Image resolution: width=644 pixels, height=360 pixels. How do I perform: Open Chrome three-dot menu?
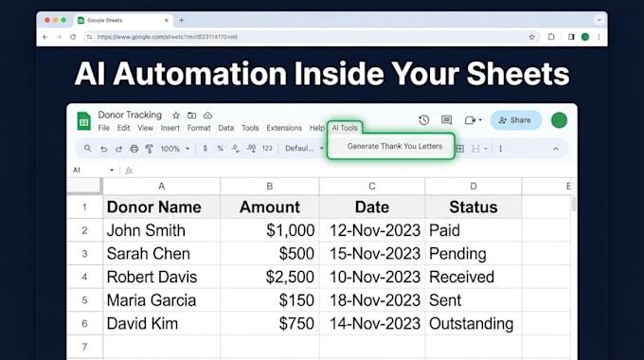[599, 37]
